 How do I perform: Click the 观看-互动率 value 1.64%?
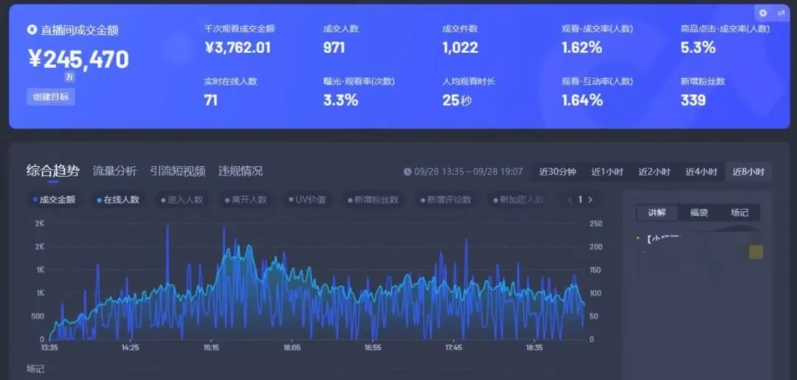[582, 100]
